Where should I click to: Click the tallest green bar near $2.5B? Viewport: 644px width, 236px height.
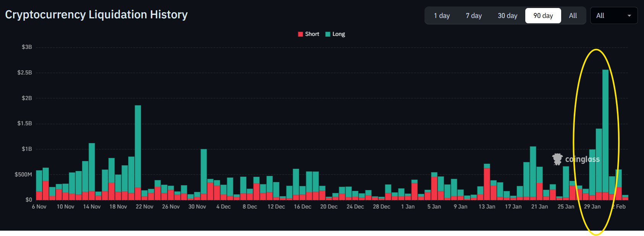tap(605, 130)
